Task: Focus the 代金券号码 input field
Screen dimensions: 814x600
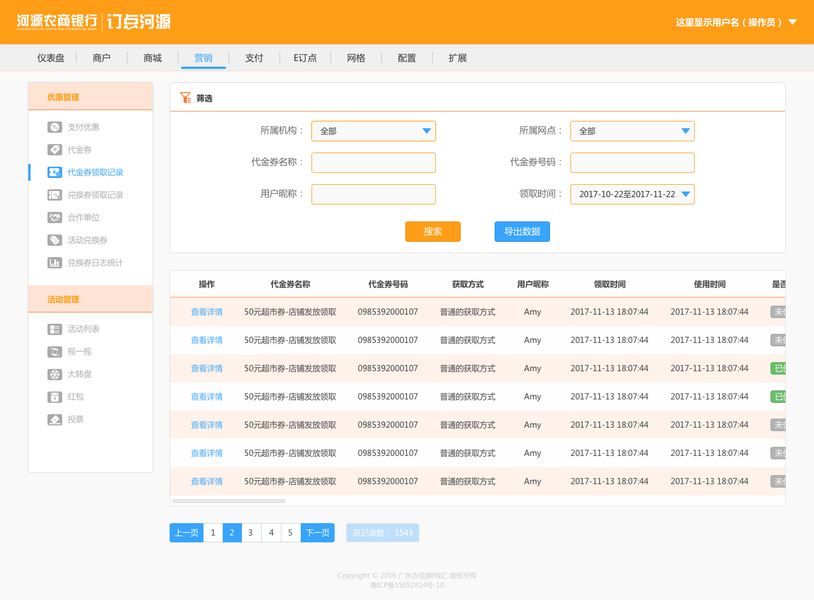Action: tap(632, 162)
